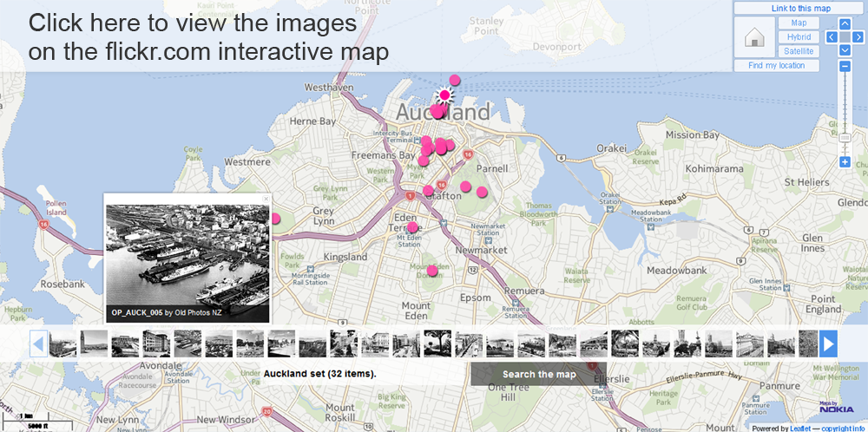Close the OP_AUCK_005 photo popup
This screenshot has height=432, width=868.
[266, 200]
